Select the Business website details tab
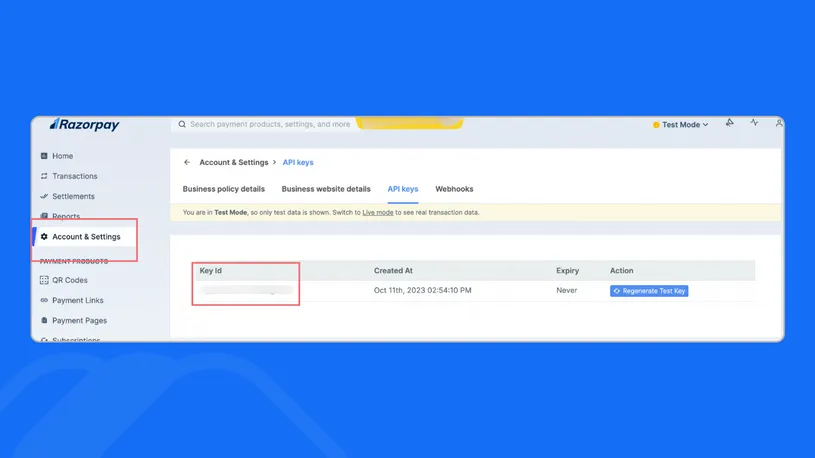This screenshot has width=815, height=458. click(x=326, y=189)
